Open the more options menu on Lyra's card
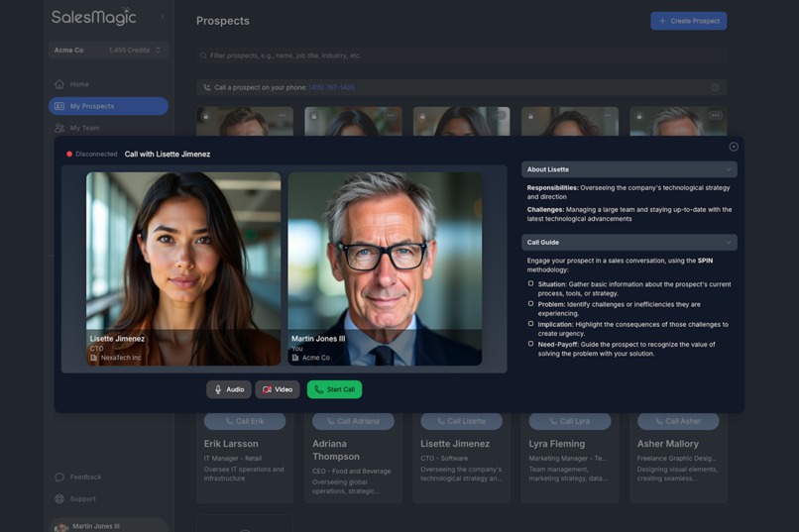This screenshot has height=532, width=799. tap(607, 116)
